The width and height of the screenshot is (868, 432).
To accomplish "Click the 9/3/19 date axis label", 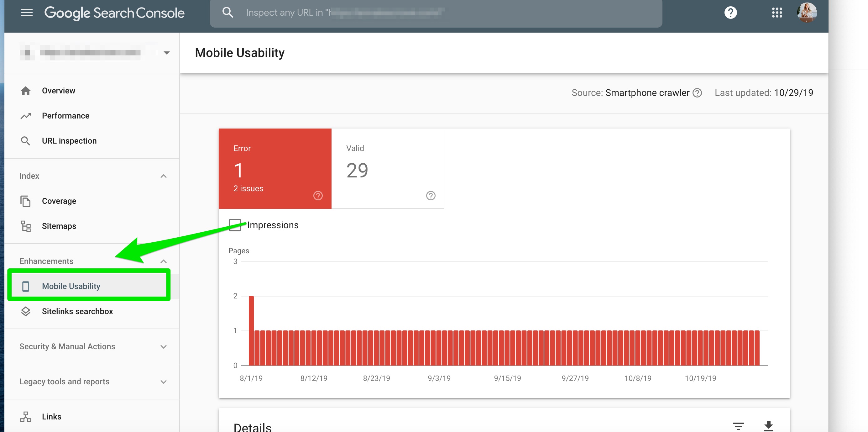I will tap(439, 378).
